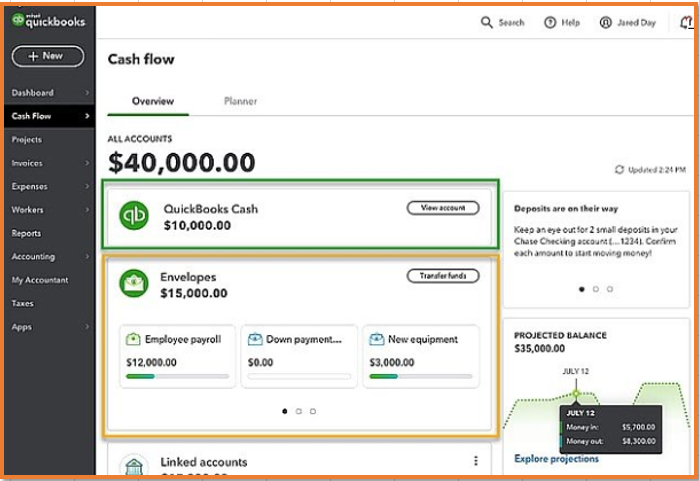Click the plus New button

coord(48,56)
